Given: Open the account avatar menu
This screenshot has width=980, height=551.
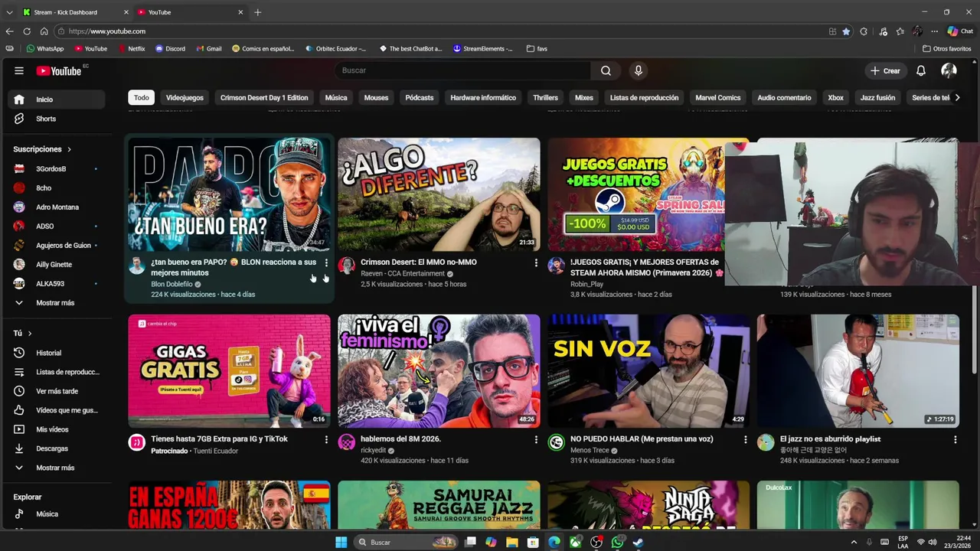Looking at the screenshot, I should (949, 70).
